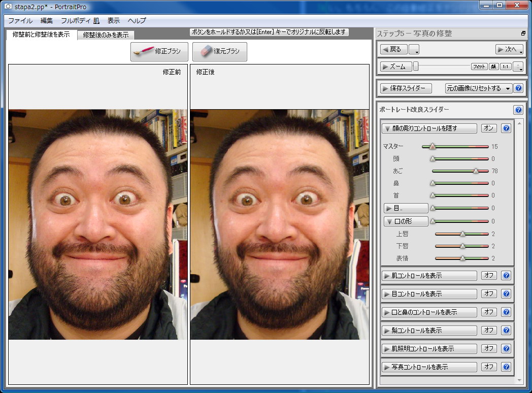Open help for 顔の周りコントロール section

point(506,128)
